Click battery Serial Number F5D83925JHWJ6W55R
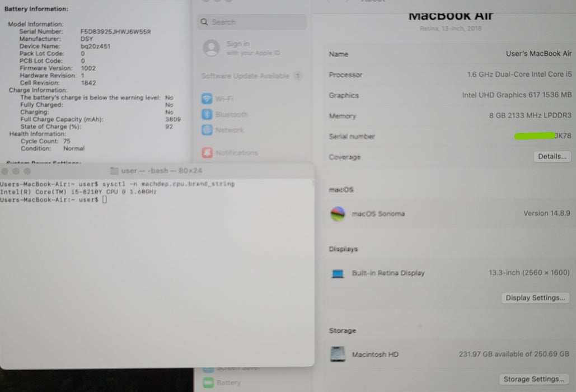 click(116, 31)
